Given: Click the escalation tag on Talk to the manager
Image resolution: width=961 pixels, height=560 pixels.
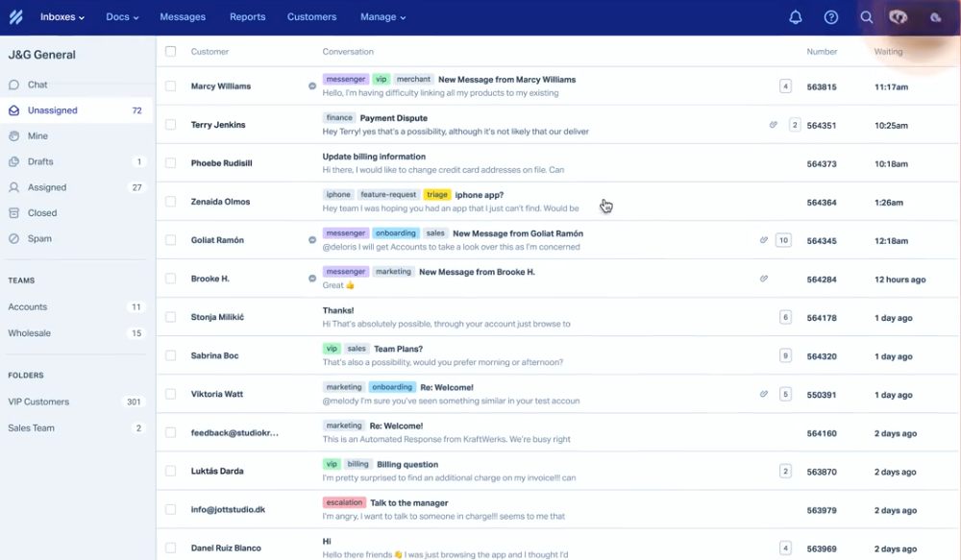Looking at the screenshot, I should pos(344,502).
